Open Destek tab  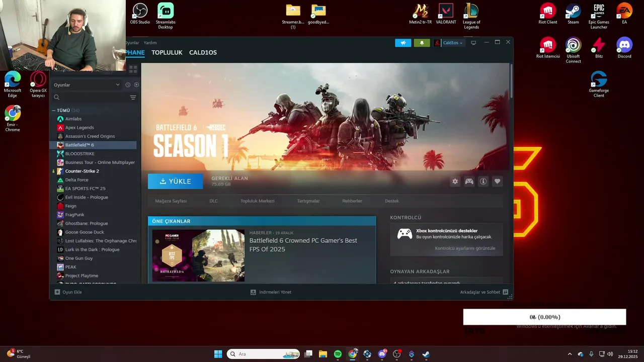tap(392, 201)
